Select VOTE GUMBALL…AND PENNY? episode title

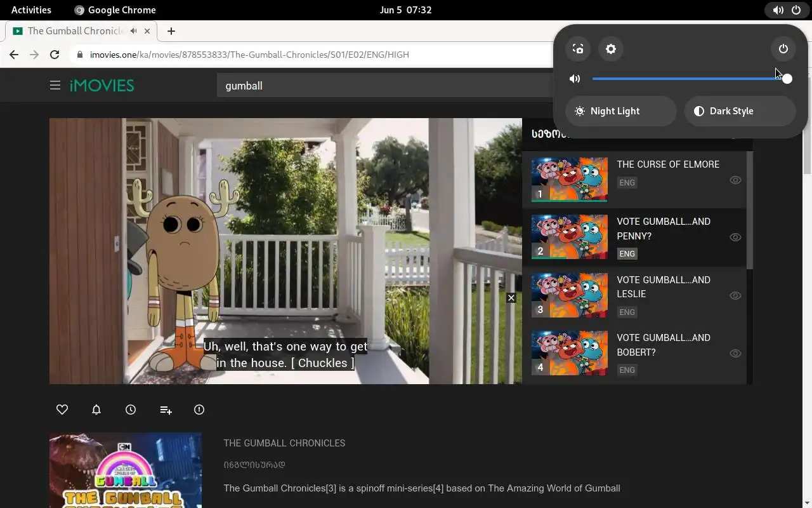tap(664, 229)
